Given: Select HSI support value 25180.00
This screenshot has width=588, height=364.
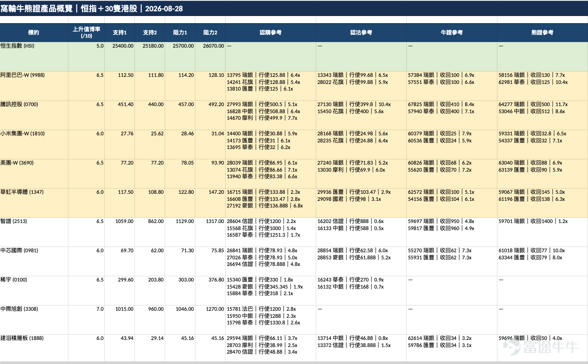Looking at the screenshot, I should pyautogui.click(x=153, y=46).
